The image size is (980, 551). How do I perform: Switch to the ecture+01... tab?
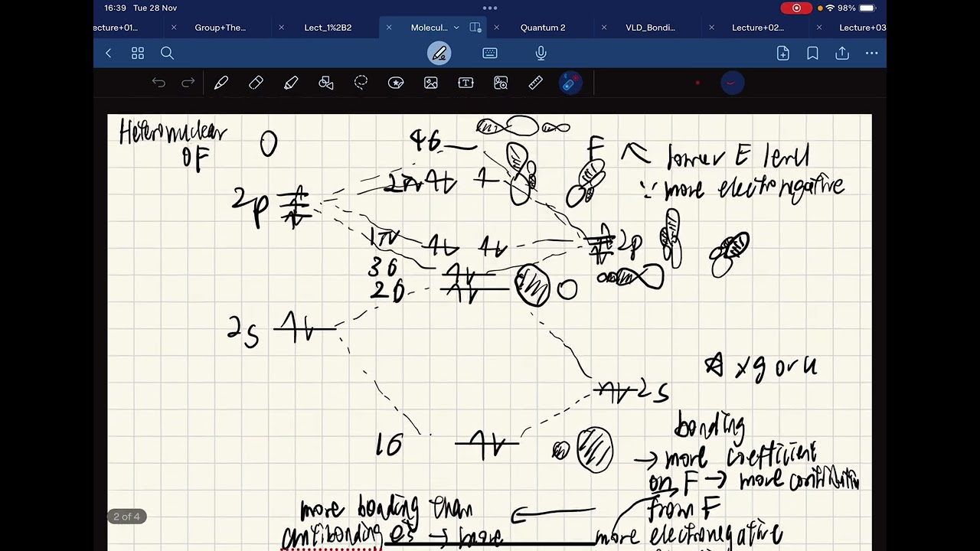[x=116, y=28]
